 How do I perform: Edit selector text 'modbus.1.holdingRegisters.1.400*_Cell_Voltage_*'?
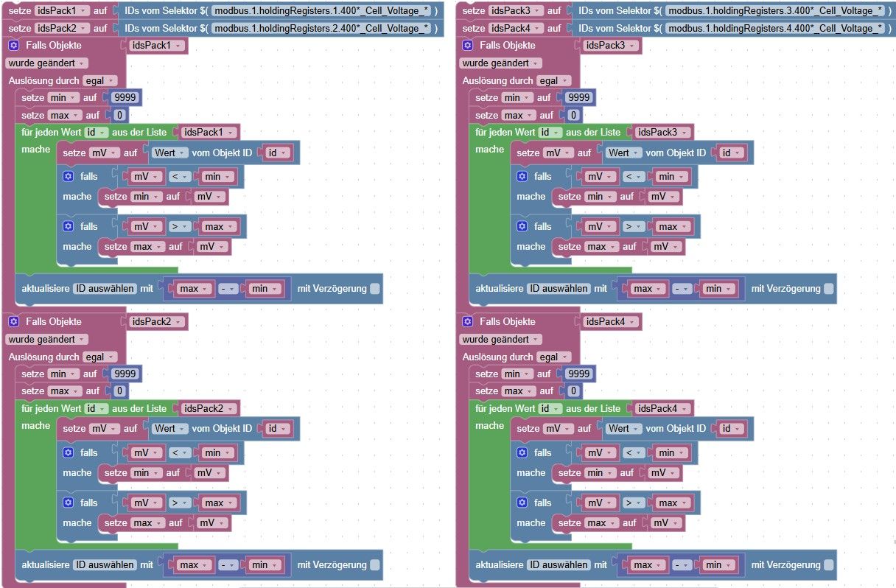[x=320, y=11]
